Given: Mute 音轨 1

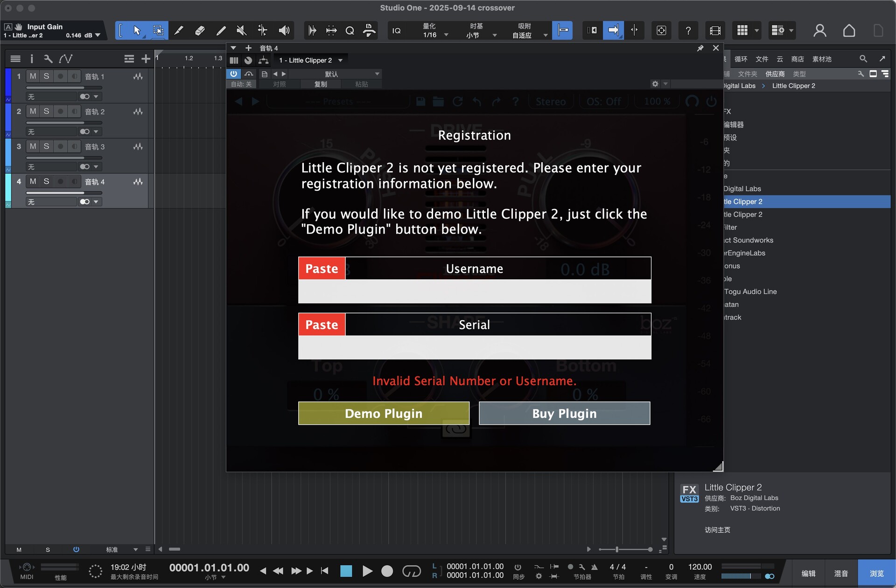Looking at the screenshot, I should tap(33, 76).
